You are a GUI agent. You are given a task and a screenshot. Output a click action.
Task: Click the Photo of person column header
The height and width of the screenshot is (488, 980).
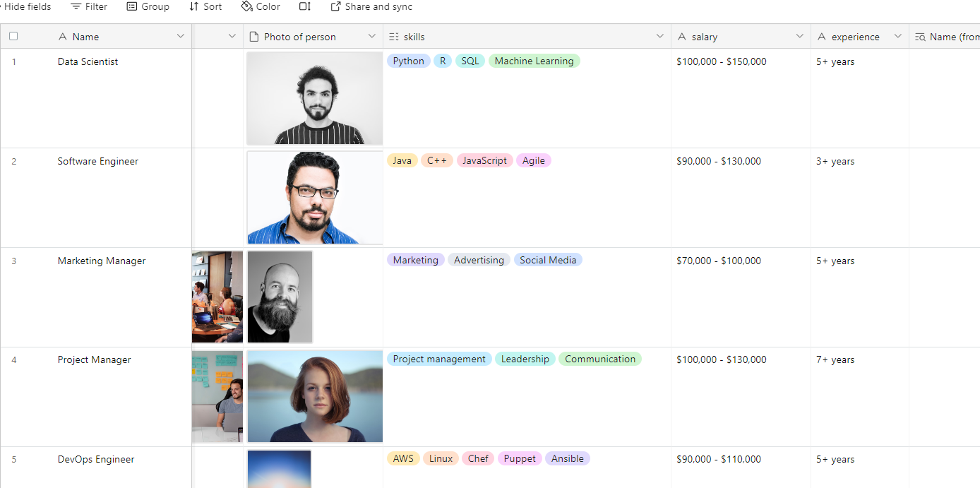coord(313,37)
